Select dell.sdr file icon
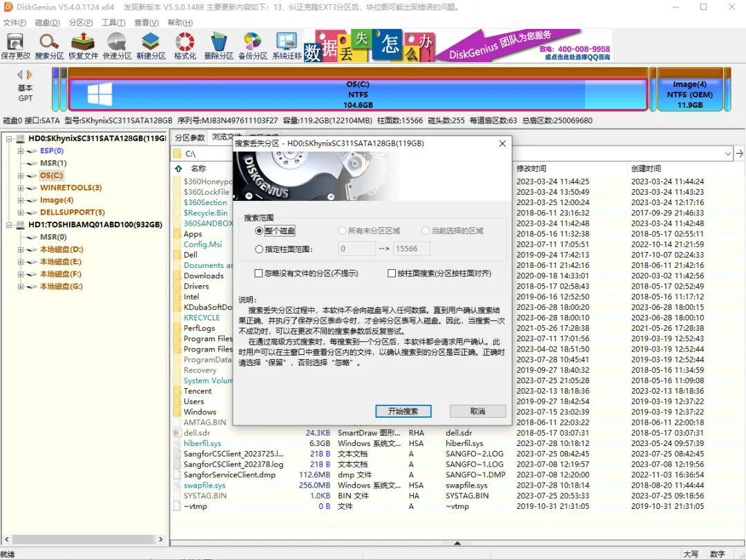This screenshot has width=746, height=560. (176, 432)
